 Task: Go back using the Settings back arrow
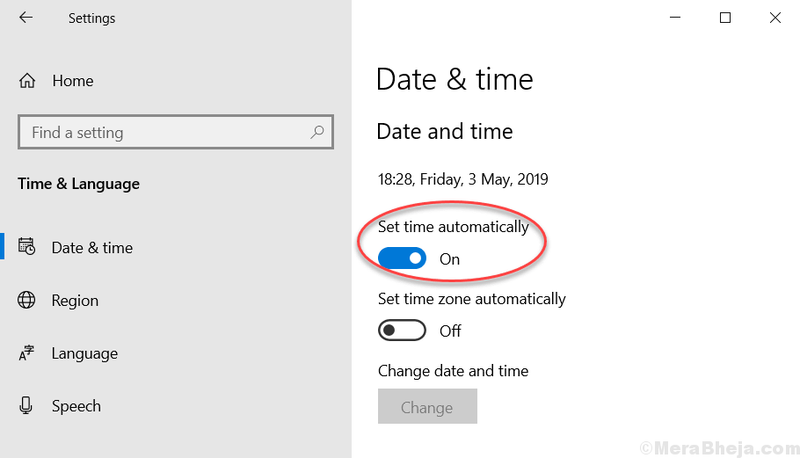coord(26,18)
